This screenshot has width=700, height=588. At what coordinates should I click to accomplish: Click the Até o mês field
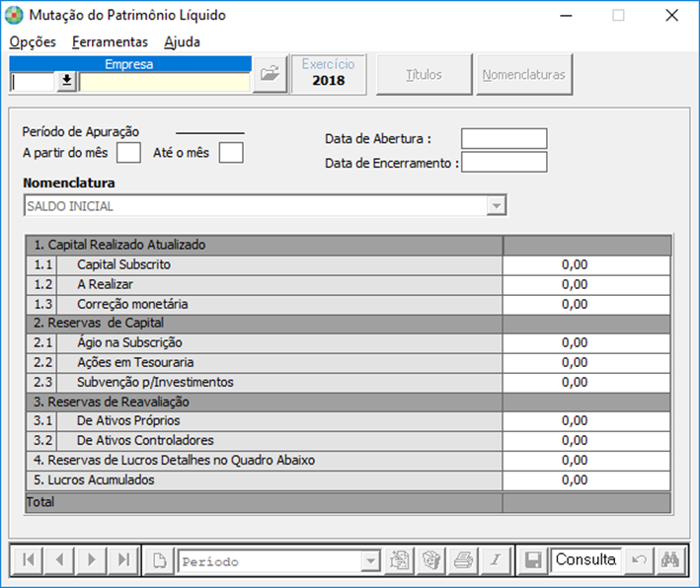click(x=231, y=153)
